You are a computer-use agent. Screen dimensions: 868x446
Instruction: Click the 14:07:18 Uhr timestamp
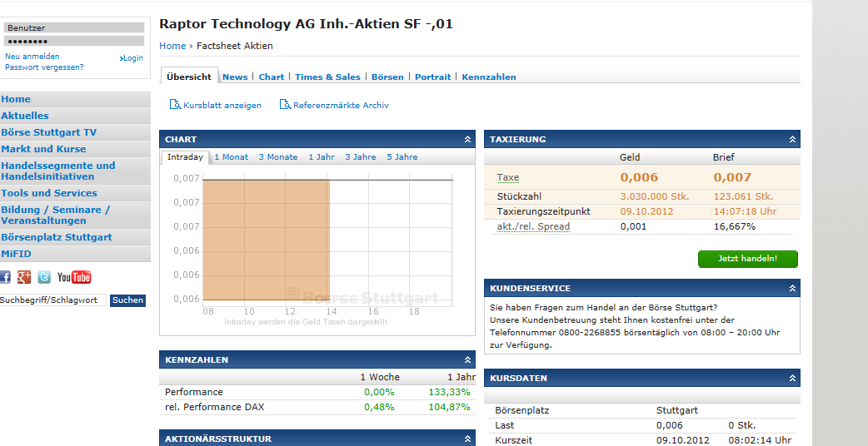coord(745,211)
